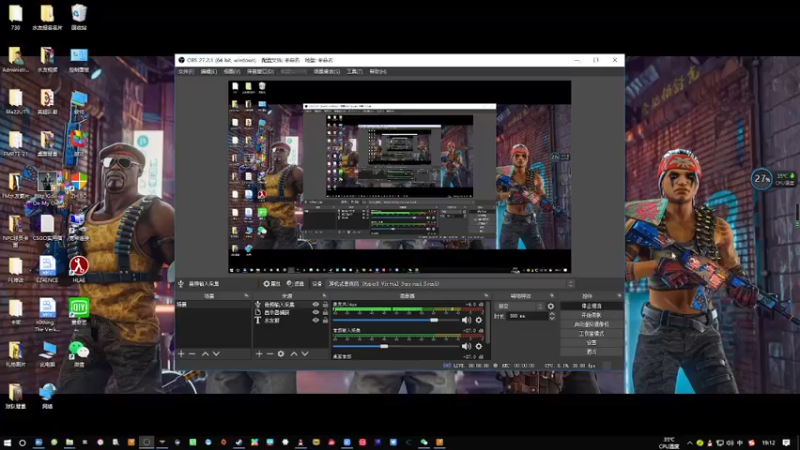Toggle the lock on the audio input capture source
This screenshot has height=450, width=800.
(325, 305)
